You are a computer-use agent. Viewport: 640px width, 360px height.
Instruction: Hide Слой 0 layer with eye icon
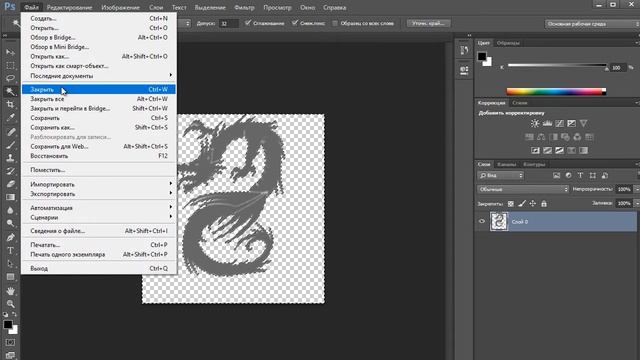[x=482, y=222]
